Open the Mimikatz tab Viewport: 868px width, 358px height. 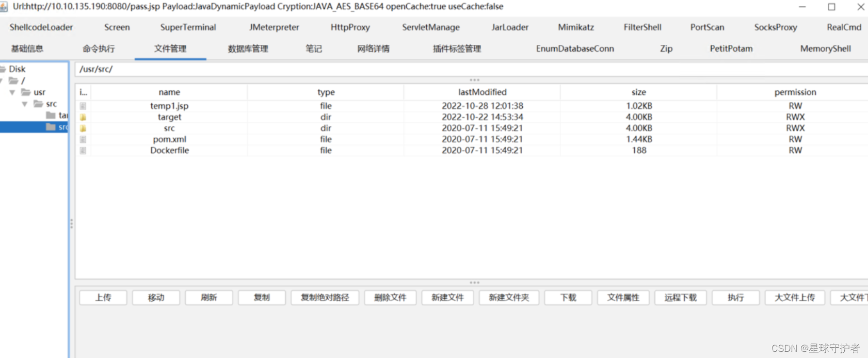coord(576,27)
